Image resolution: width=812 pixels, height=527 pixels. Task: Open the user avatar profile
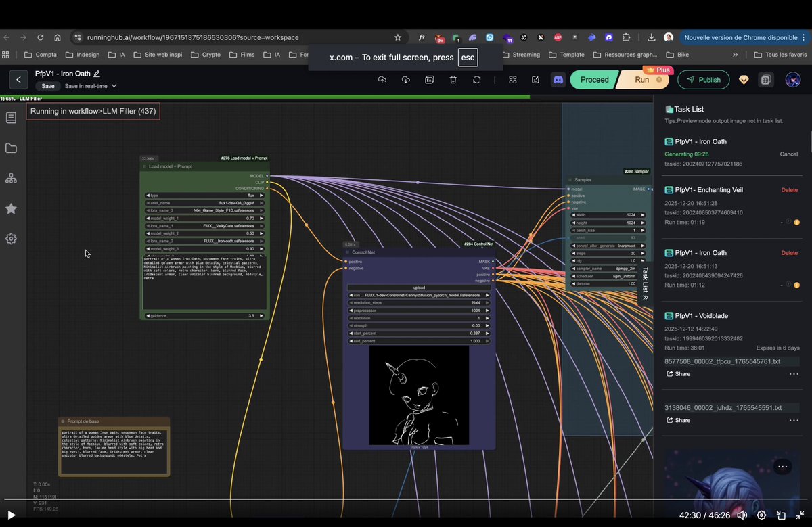(792, 80)
